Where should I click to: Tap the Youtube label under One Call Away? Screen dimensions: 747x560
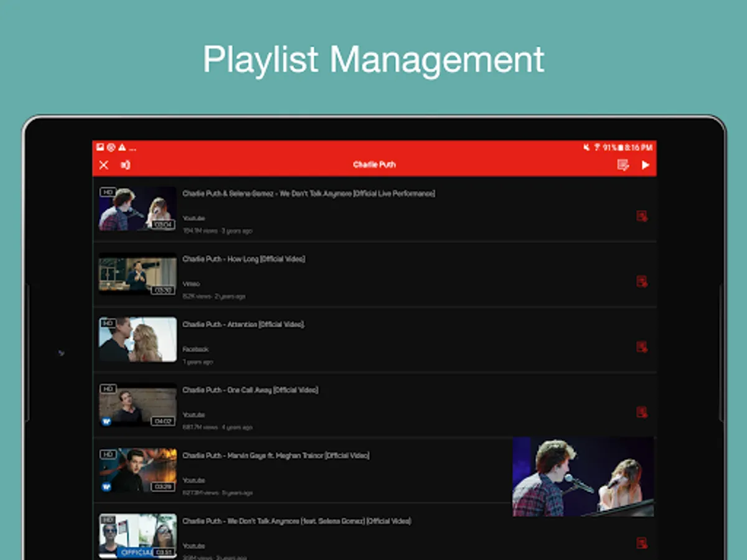[x=194, y=414]
